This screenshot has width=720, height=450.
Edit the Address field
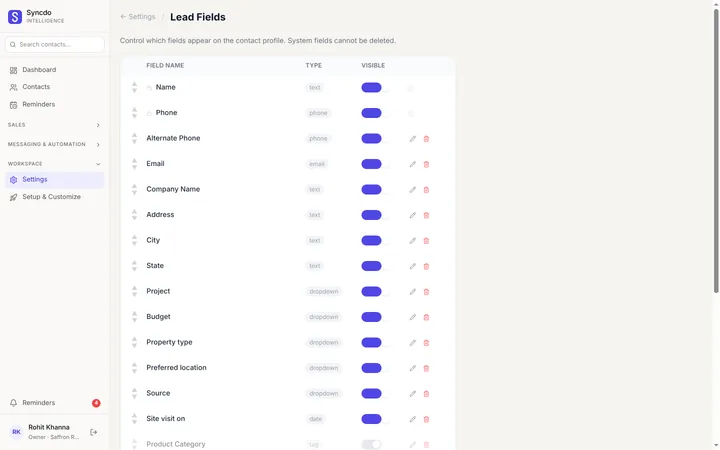click(x=412, y=215)
